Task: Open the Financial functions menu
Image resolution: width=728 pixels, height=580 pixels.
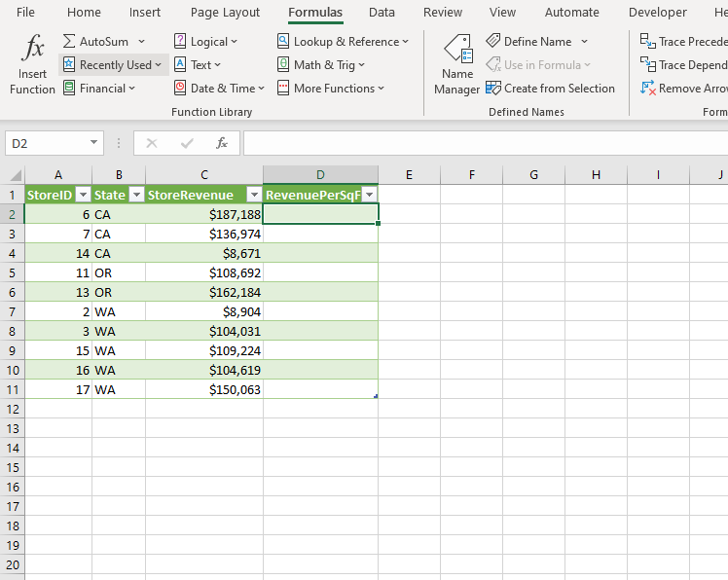Action: [99, 88]
